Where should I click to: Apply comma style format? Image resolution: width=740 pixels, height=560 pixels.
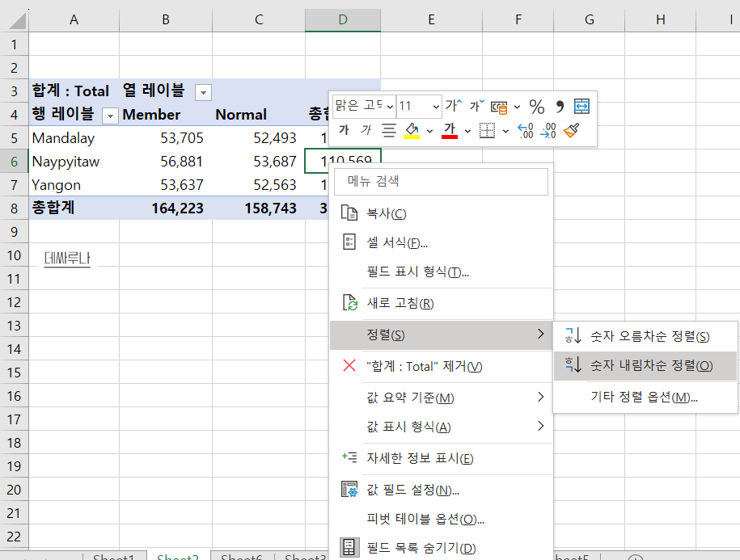[560, 107]
